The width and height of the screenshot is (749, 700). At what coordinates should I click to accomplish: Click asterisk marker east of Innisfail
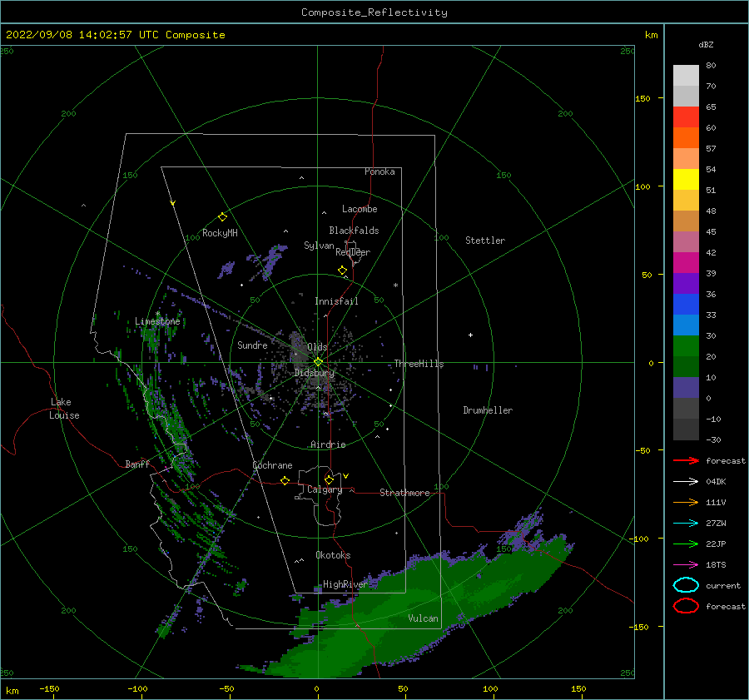395,285
